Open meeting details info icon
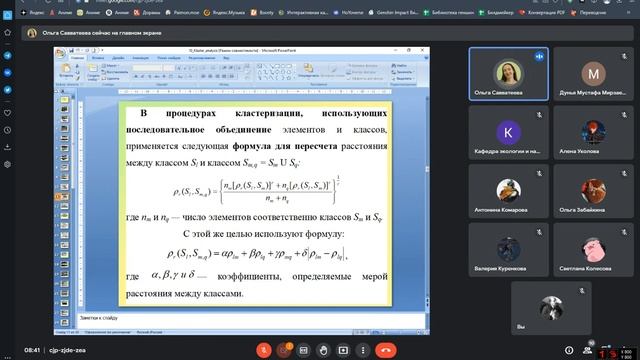This screenshot has width=640, height=360. point(569,350)
